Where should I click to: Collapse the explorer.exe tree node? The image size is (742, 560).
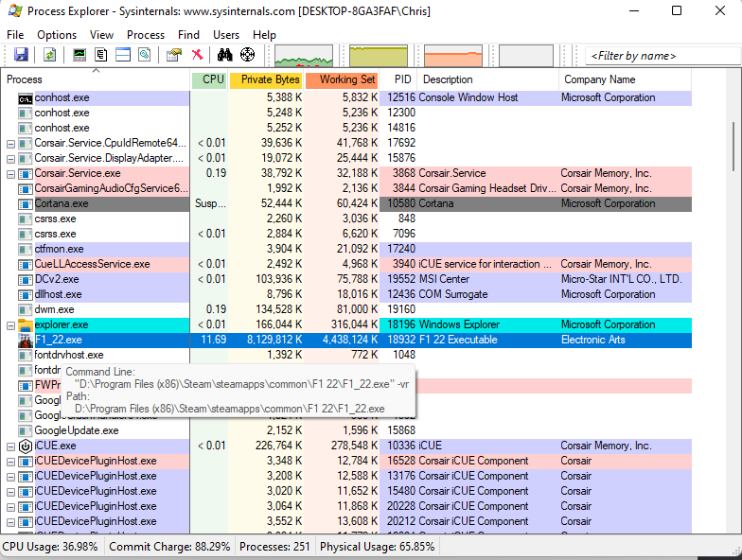[11, 325]
